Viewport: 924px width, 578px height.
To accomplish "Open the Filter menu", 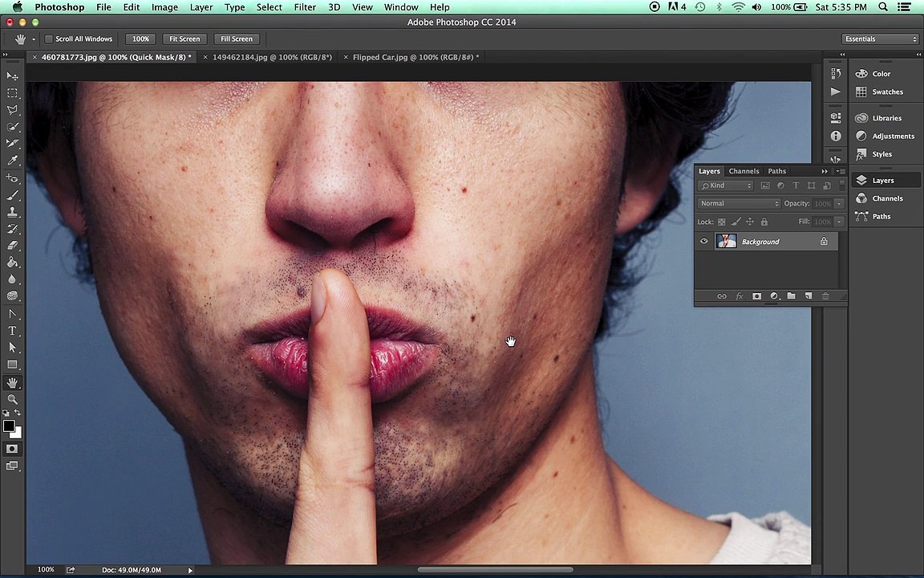I will 304,7.
